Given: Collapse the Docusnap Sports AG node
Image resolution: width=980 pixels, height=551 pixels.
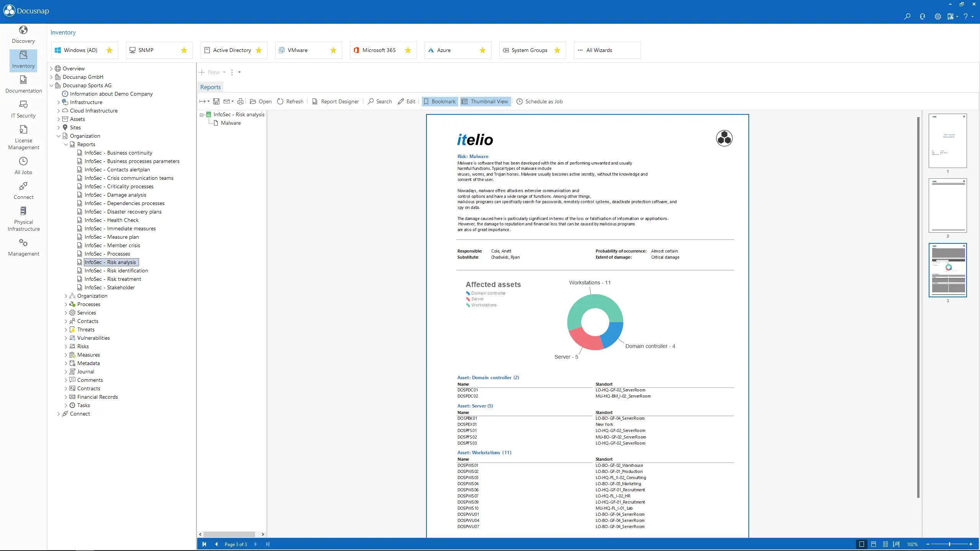Looking at the screenshot, I should pos(51,85).
